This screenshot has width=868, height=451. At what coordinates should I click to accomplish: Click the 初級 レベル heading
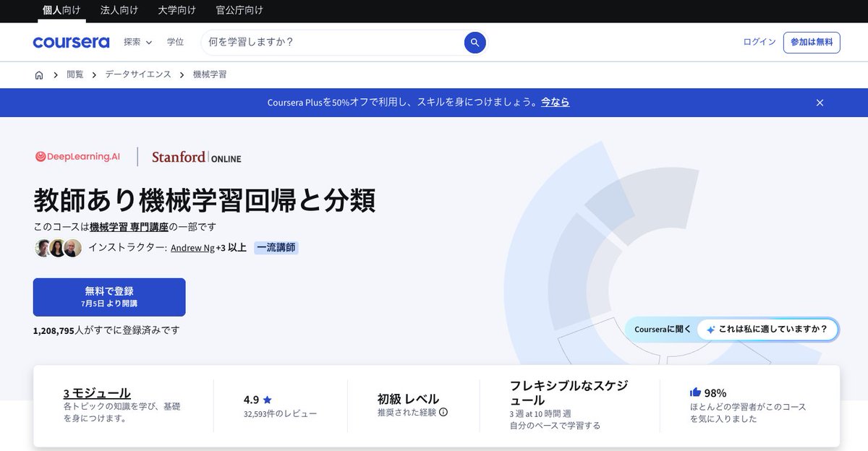coord(408,399)
